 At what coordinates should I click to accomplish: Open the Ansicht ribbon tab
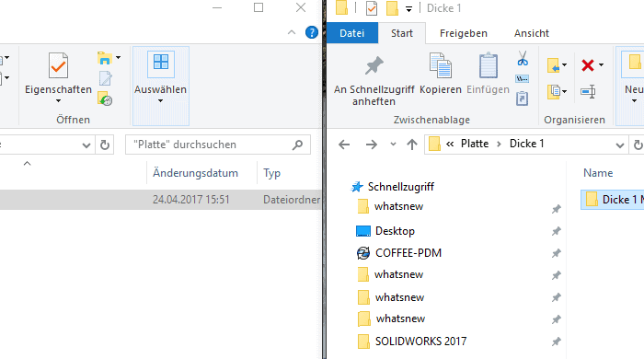(x=532, y=33)
